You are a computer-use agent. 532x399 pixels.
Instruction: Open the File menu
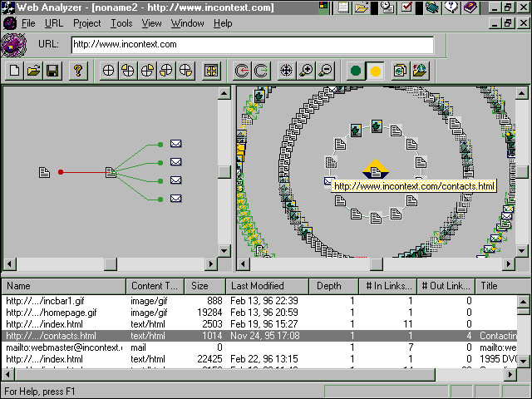click(x=28, y=23)
